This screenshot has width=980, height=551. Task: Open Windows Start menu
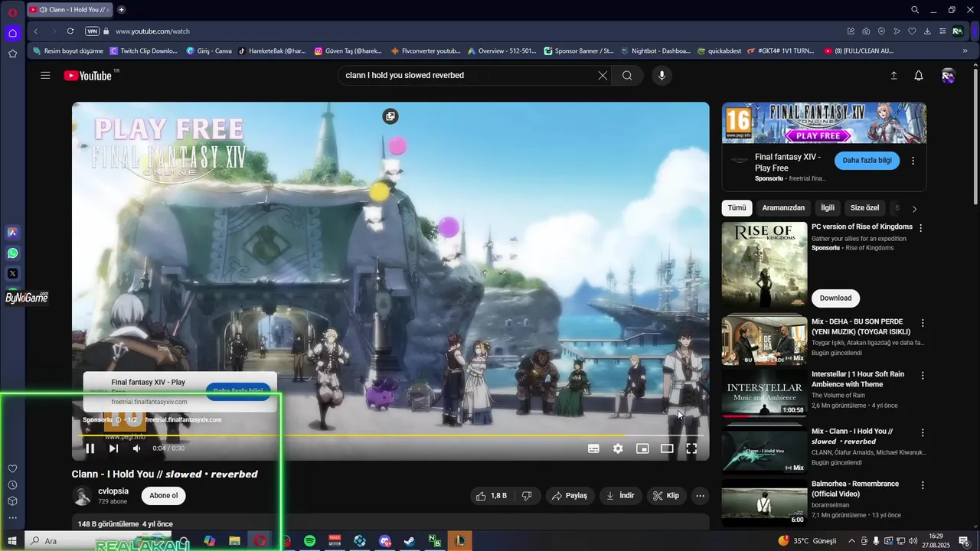tap(12, 541)
